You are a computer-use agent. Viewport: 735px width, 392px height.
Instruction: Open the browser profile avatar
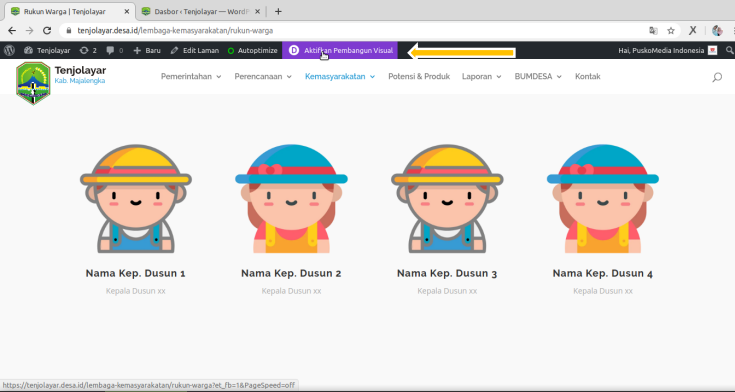pos(717,30)
